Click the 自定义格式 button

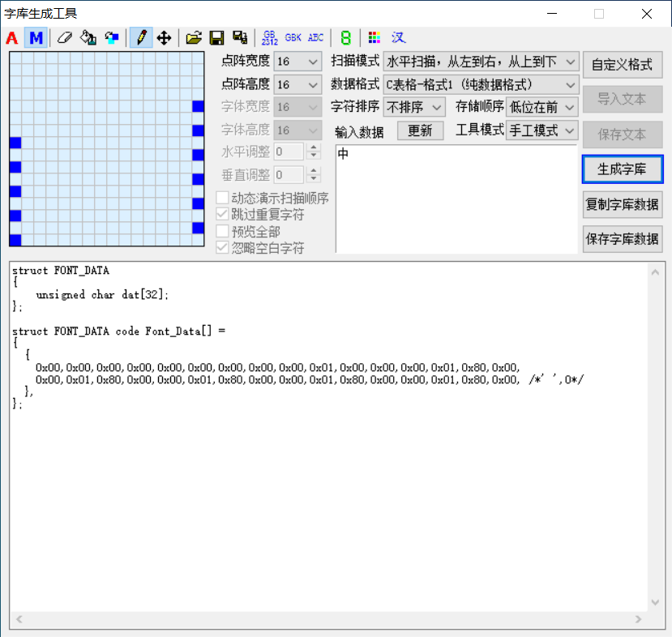tap(623, 65)
